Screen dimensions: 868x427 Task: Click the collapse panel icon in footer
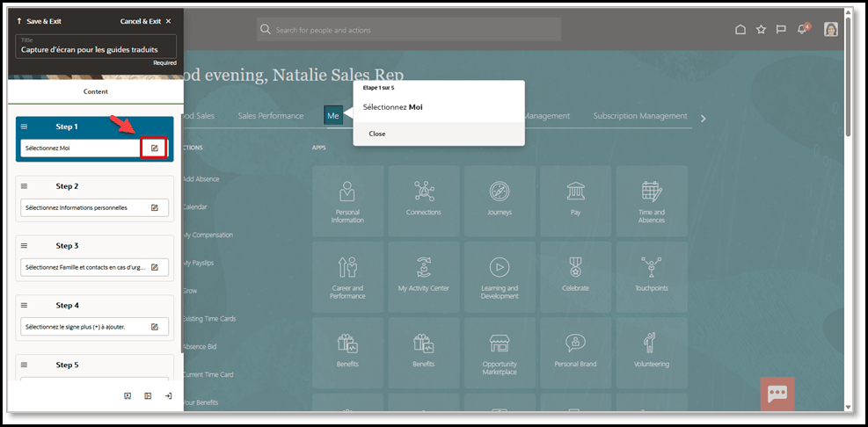(148, 396)
